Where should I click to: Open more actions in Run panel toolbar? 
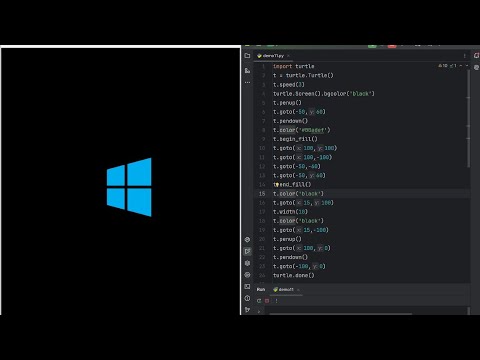tap(276, 301)
